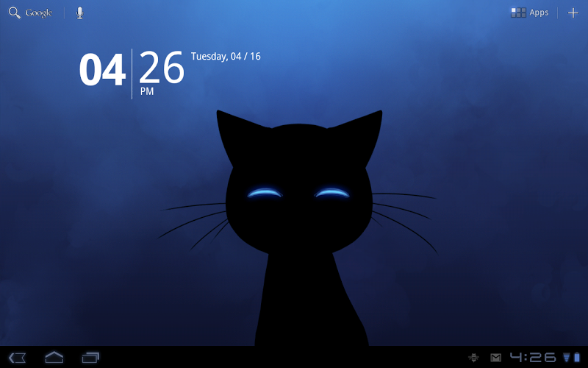Open the Apps drawer grid icon
Image resolution: width=588 pixels, height=368 pixels.
click(518, 13)
